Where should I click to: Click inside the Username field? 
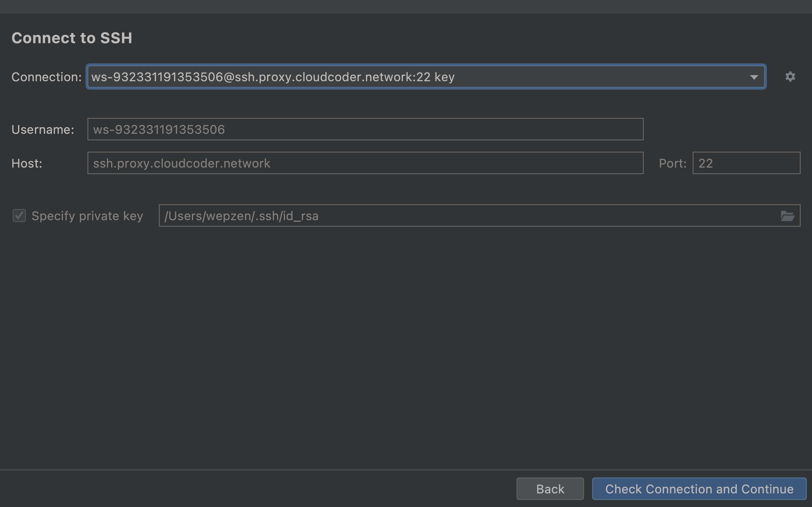pos(365,129)
